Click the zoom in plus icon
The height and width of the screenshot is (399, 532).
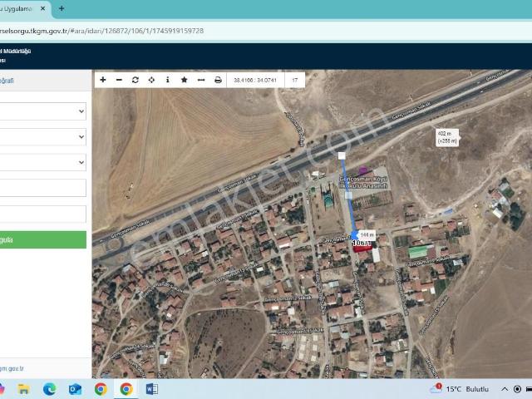[103, 81]
